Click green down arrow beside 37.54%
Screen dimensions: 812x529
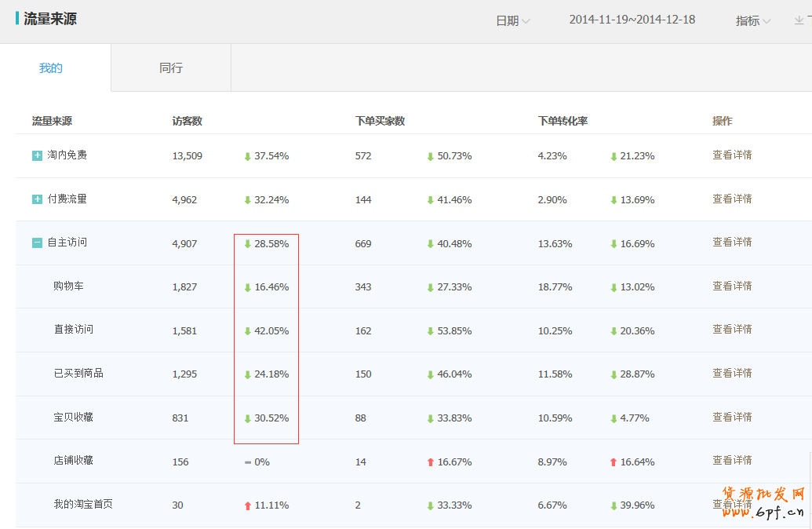(x=248, y=156)
